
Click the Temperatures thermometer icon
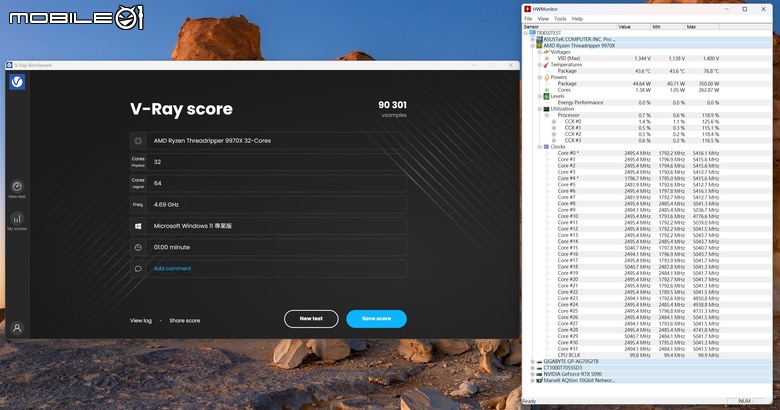coord(546,65)
